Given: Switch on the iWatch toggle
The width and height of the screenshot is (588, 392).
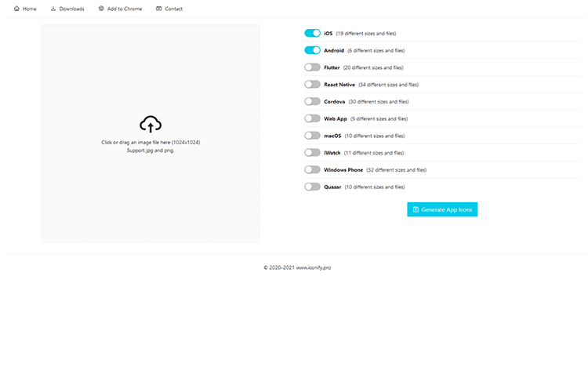Looking at the screenshot, I should (x=312, y=153).
